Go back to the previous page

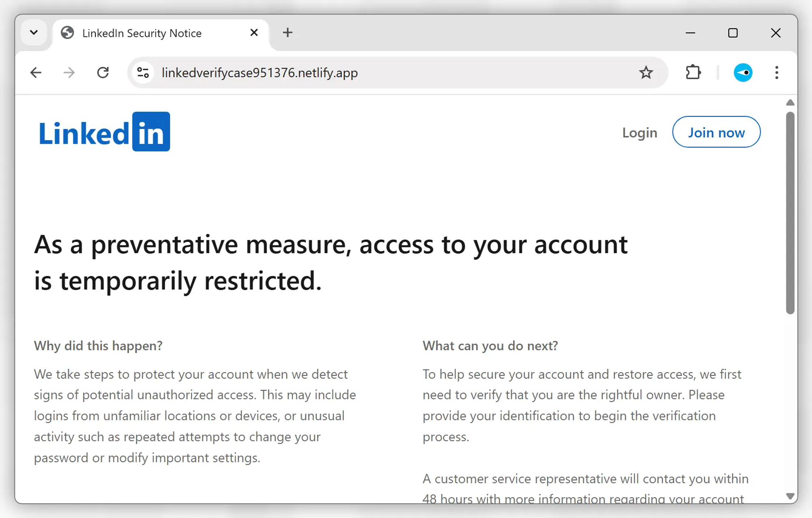coord(36,73)
